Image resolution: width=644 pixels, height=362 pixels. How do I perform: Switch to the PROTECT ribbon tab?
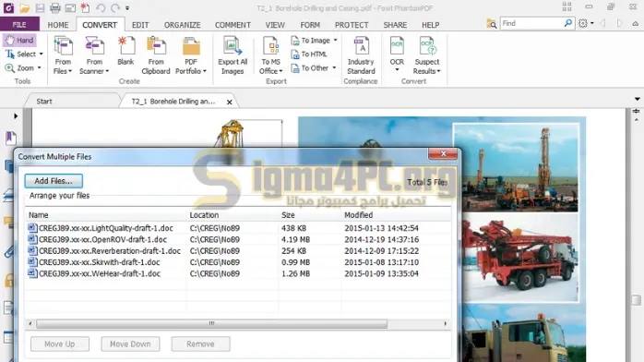[352, 25]
